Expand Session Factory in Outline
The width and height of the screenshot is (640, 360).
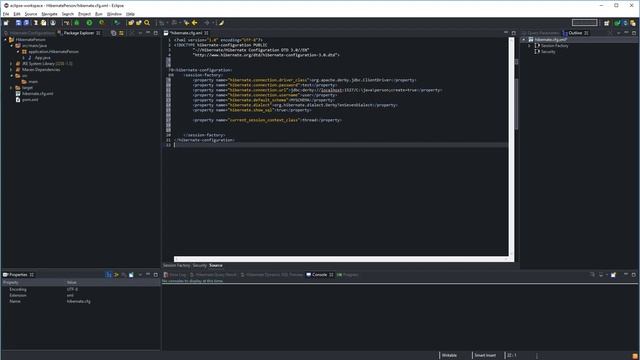click(530, 46)
